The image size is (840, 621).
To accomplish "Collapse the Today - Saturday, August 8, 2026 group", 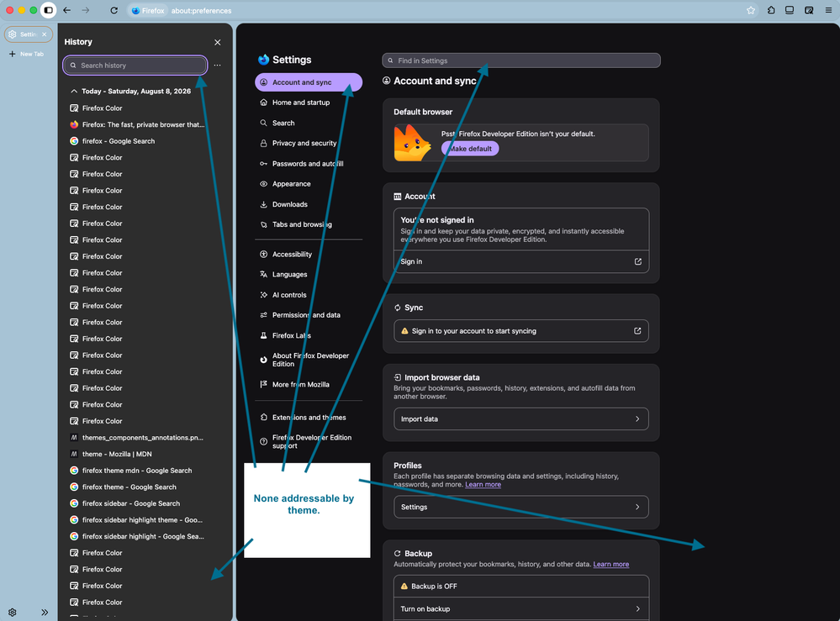I will click(74, 91).
